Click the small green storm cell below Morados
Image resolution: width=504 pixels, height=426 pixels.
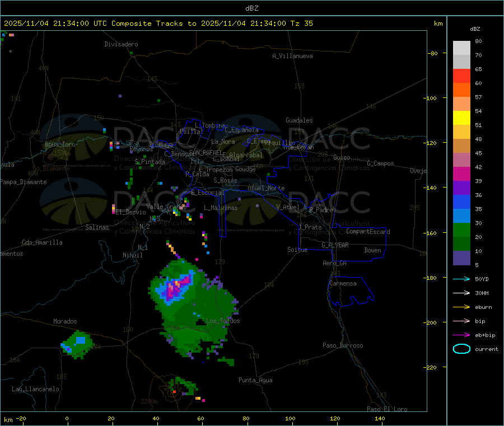[x=77, y=344]
